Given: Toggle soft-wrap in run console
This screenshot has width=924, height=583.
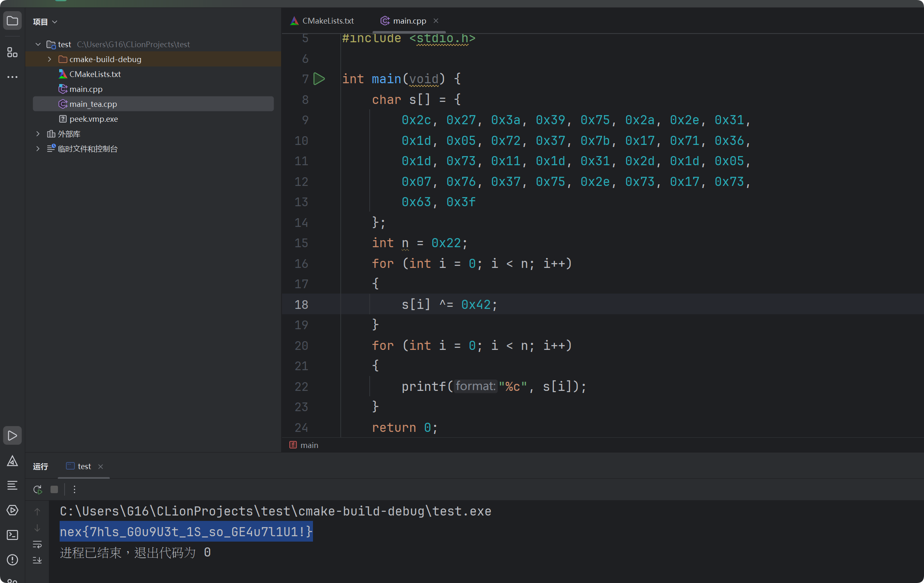Looking at the screenshot, I should 37,544.
